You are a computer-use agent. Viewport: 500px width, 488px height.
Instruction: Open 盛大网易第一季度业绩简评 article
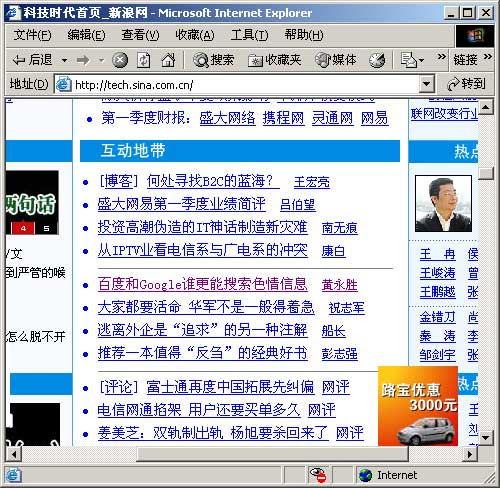182,204
